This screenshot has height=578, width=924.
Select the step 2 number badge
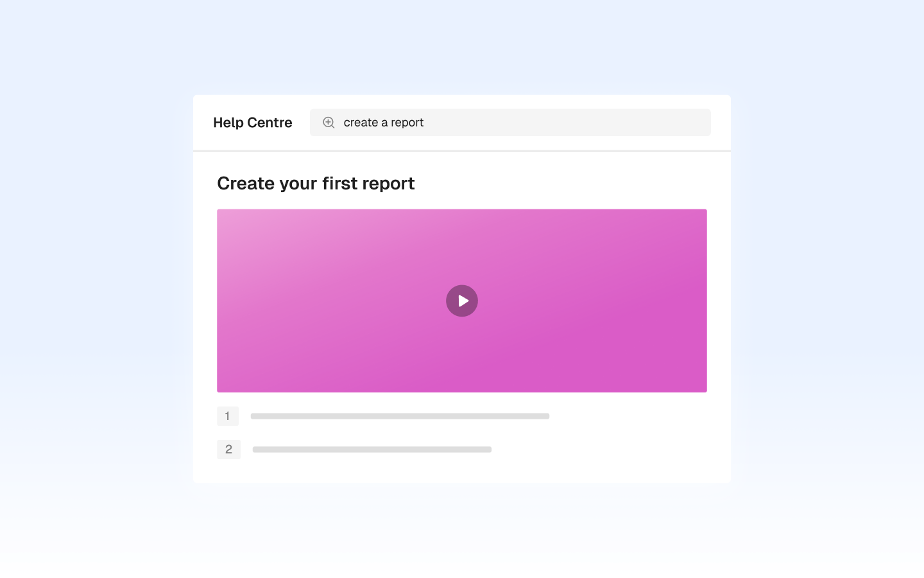228,450
